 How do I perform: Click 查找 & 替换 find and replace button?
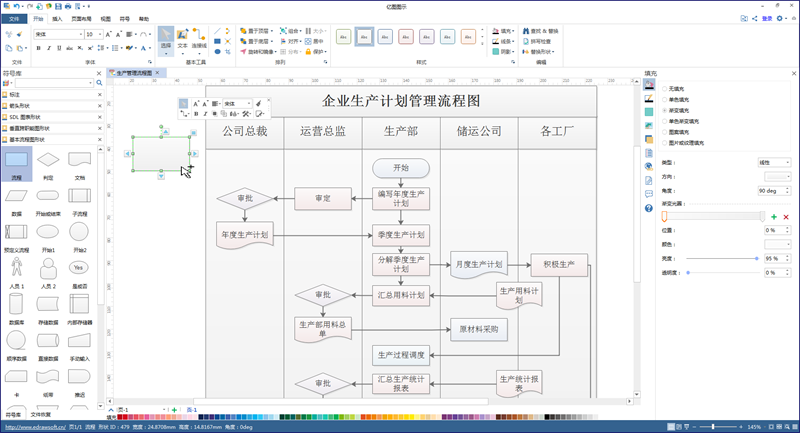click(x=540, y=31)
